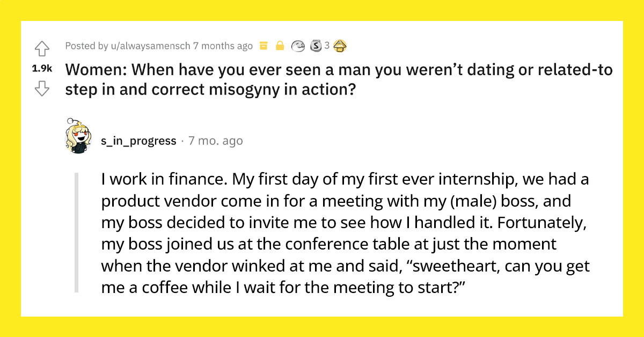Click the upvote arrow above the 1.9k count

click(42, 49)
